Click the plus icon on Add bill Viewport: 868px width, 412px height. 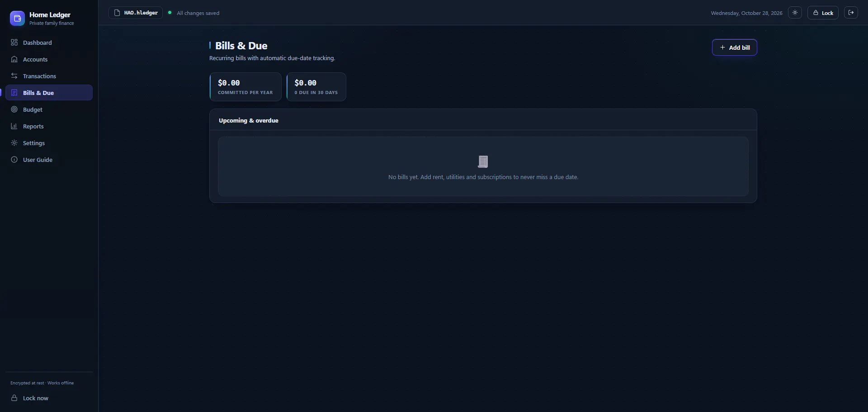722,47
